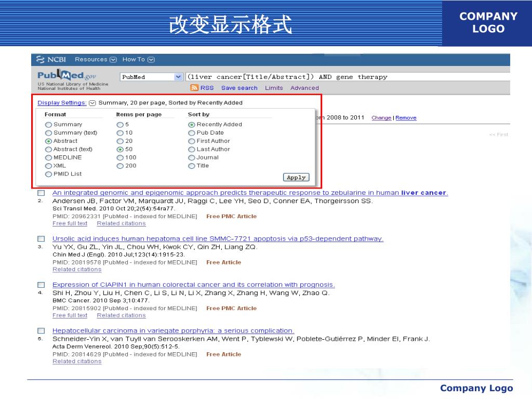Screen dimensions: 532x399
Task: Select the PMID List format option
Action: [48, 175]
